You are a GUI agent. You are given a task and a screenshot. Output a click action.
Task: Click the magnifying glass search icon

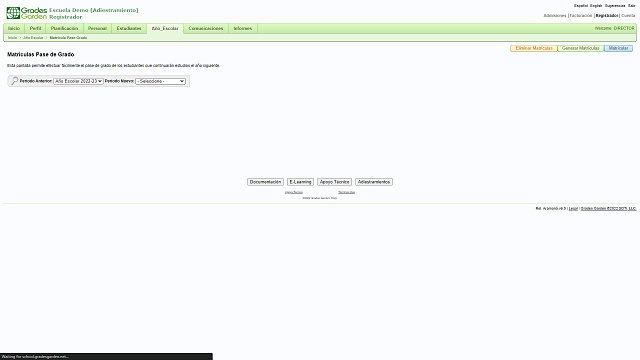tap(14, 81)
